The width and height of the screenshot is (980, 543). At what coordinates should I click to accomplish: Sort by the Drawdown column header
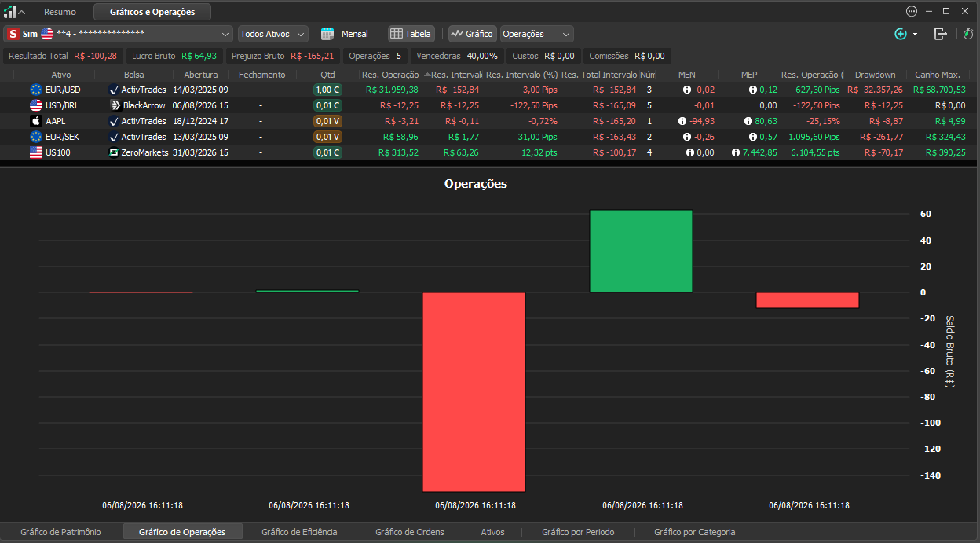point(875,75)
